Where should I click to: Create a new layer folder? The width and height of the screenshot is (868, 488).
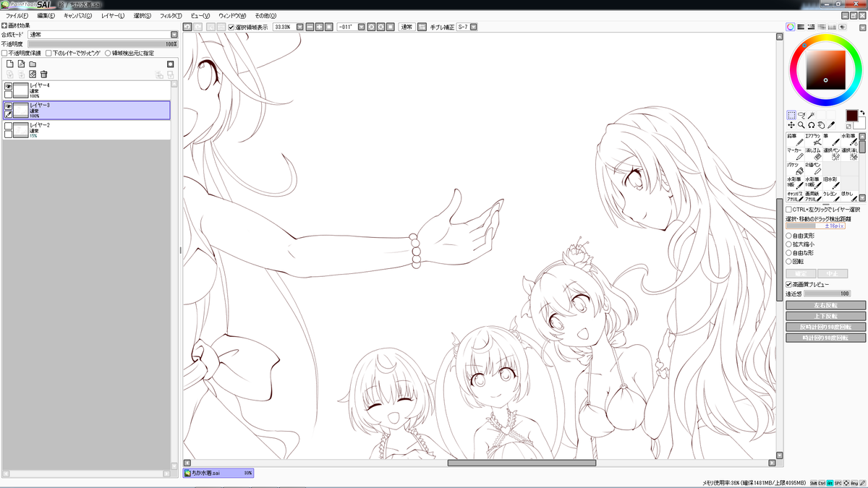click(33, 64)
